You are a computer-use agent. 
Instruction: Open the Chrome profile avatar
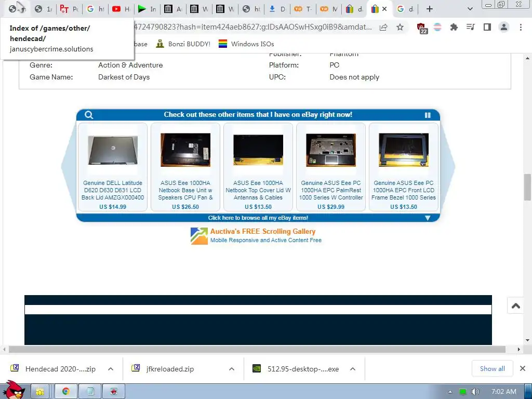pos(504,28)
